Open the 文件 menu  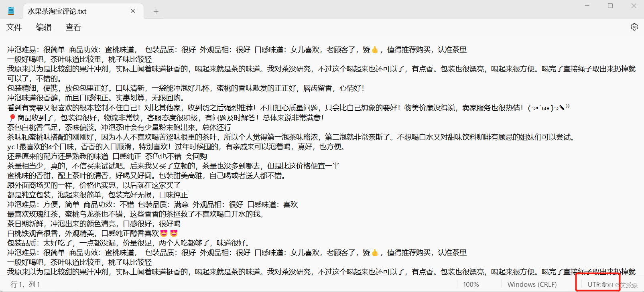14,27
